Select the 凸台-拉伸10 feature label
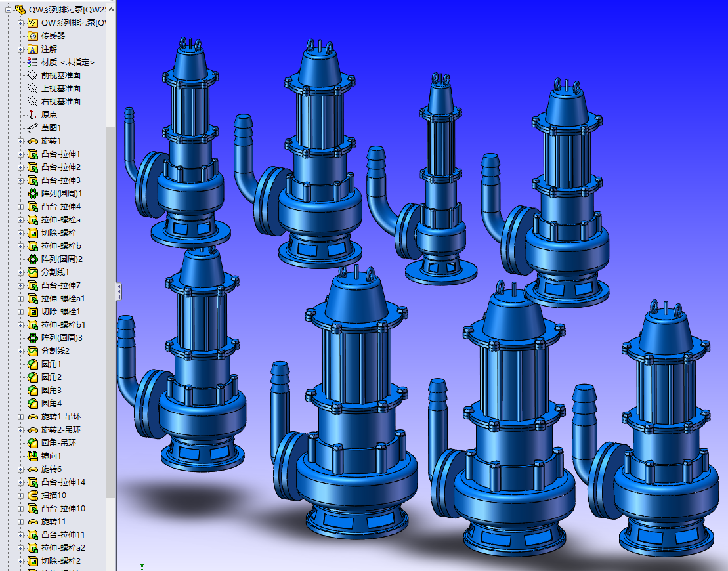This screenshot has width=728, height=571. pyautogui.click(x=63, y=509)
